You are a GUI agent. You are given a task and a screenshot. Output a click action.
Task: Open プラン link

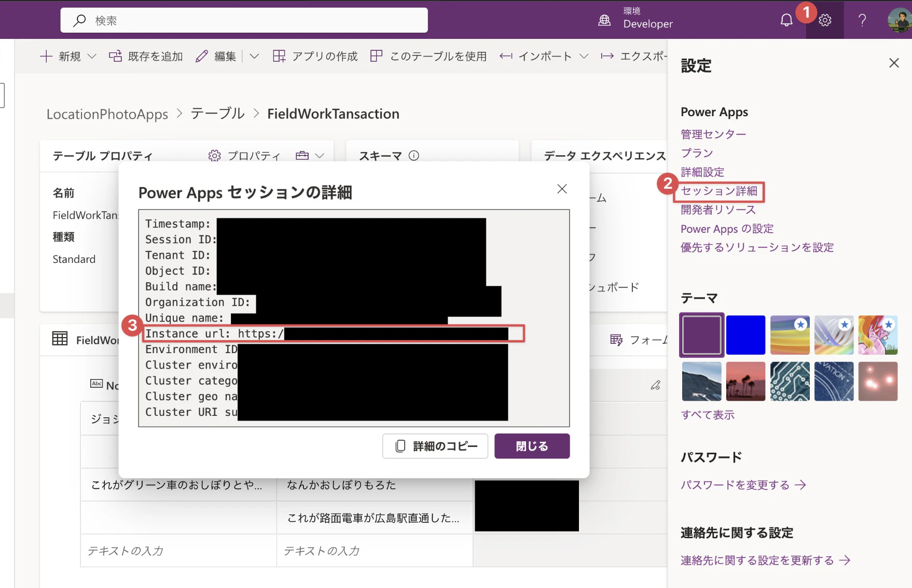click(x=697, y=153)
